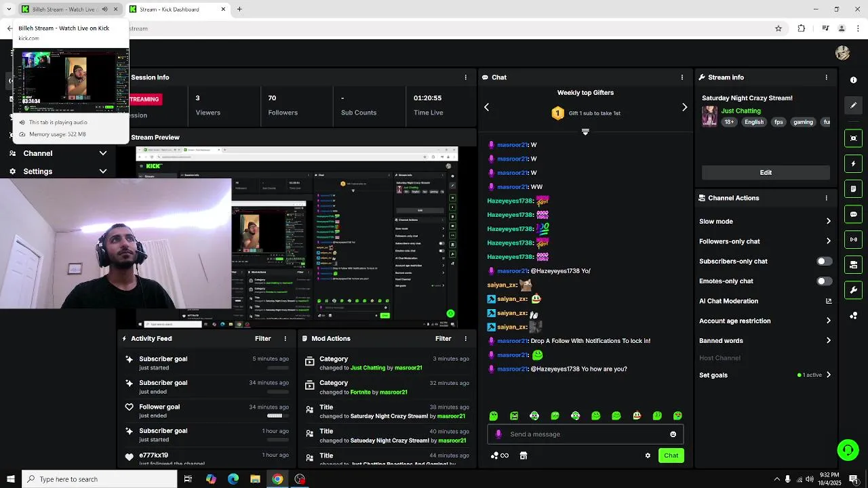Toggle Subscribers-only chat switch
This screenshot has width=868, height=488.
click(824, 261)
